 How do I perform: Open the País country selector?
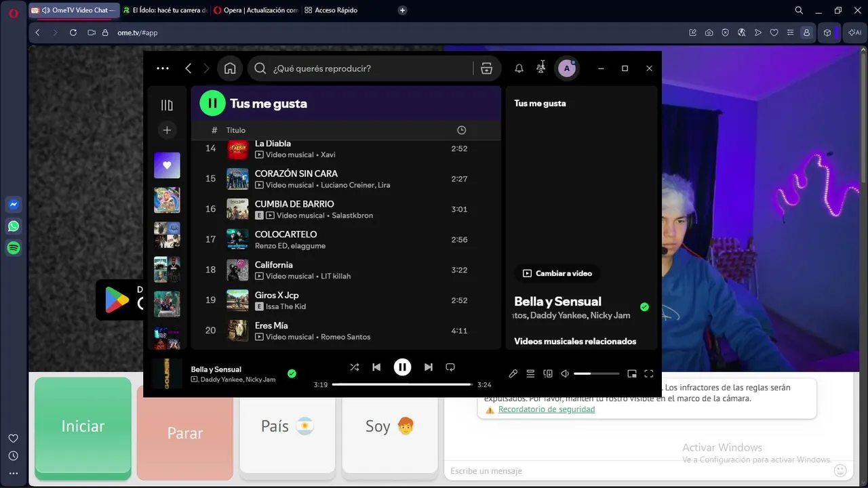(x=288, y=426)
